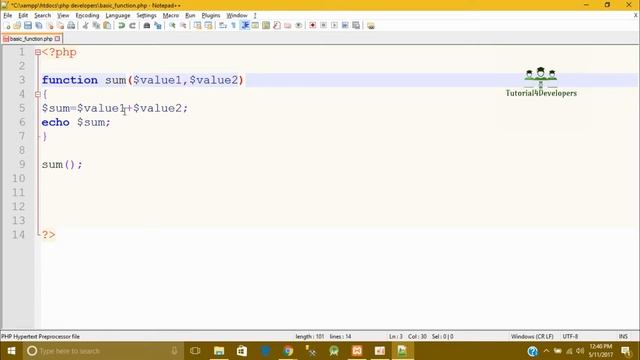Click the Monitoring eye toolbar icon
The image size is (640, 360).
pos(299,26)
